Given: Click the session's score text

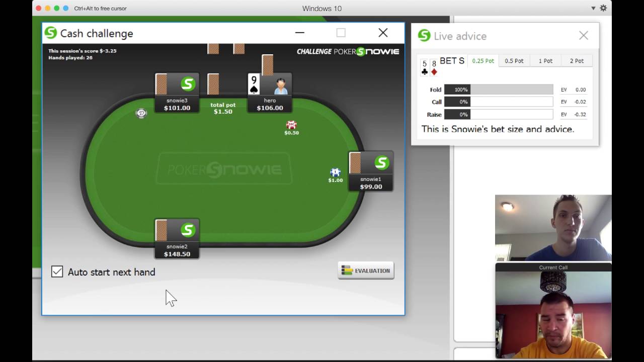Looking at the screenshot, I should pyautogui.click(x=83, y=51).
